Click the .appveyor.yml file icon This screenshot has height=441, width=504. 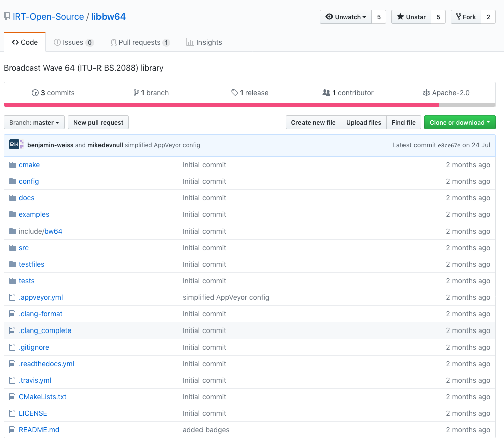click(x=12, y=297)
